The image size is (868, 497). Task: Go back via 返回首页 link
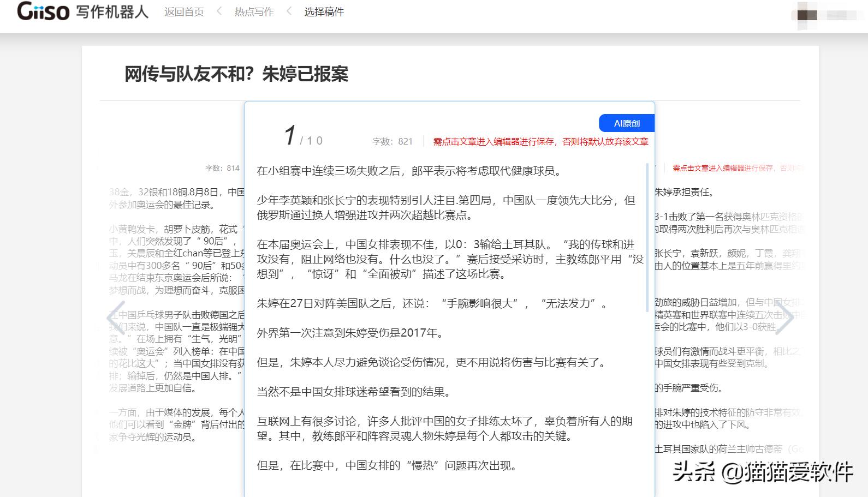(x=184, y=11)
